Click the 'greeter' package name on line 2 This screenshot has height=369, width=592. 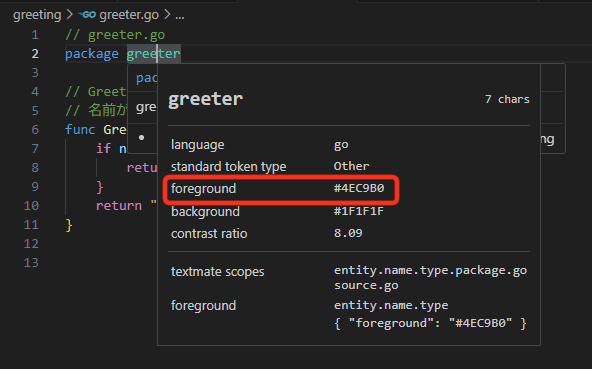(153, 54)
